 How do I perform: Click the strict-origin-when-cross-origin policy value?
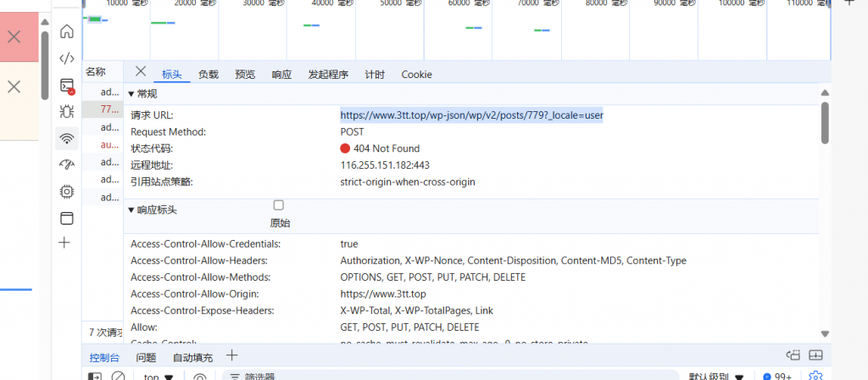click(408, 182)
